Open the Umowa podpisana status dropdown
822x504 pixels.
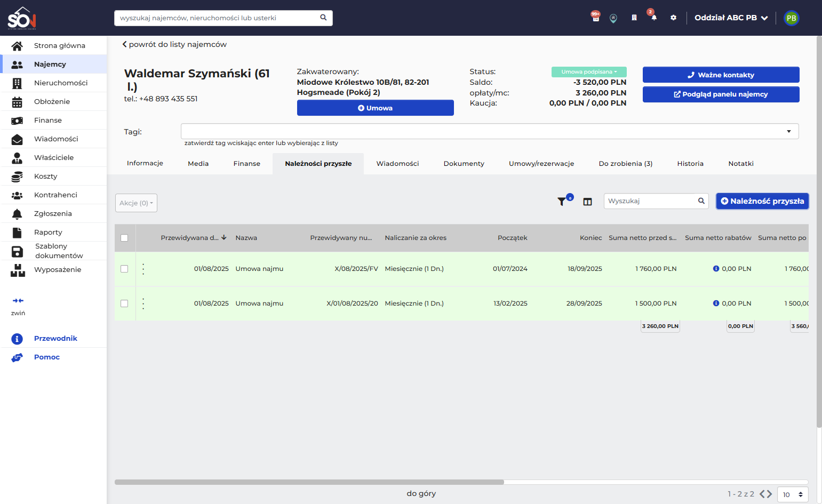[589, 72]
